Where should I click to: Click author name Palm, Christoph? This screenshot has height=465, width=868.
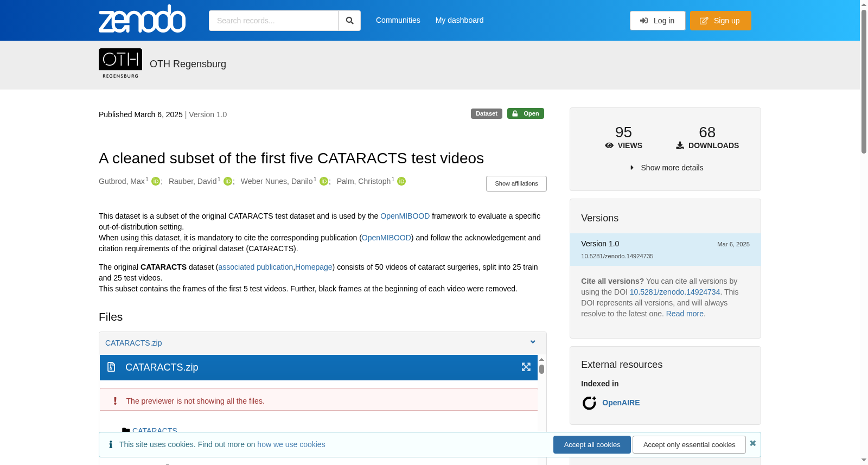(363, 181)
